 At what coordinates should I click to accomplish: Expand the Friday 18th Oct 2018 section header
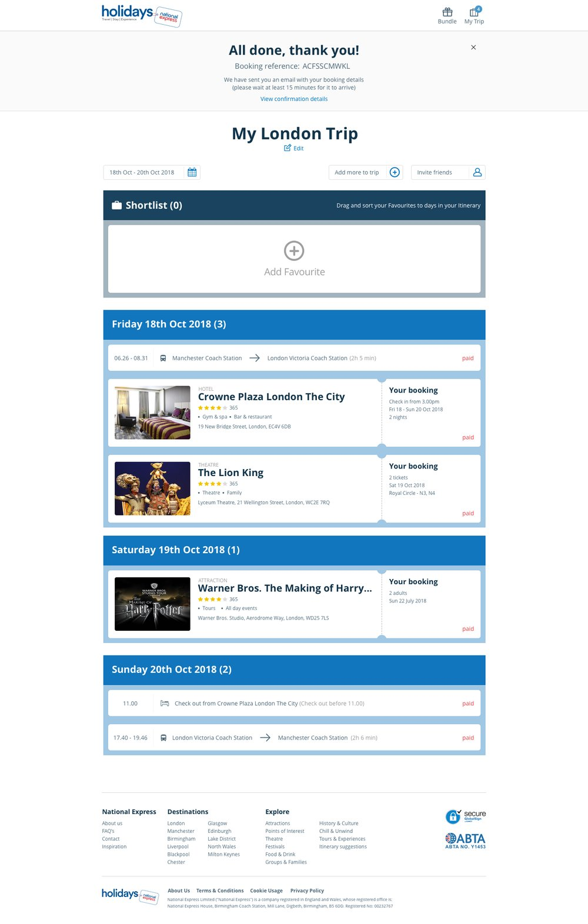click(294, 324)
